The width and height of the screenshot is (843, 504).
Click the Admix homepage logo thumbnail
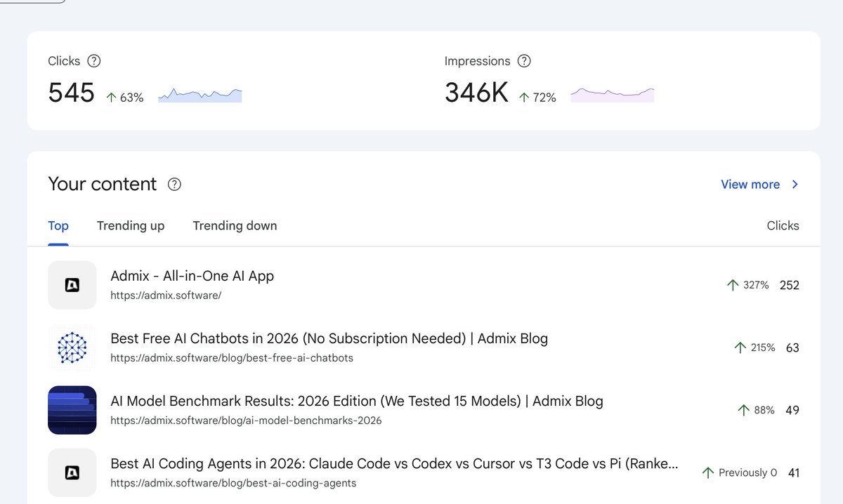pyautogui.click(x=72, y=285)
